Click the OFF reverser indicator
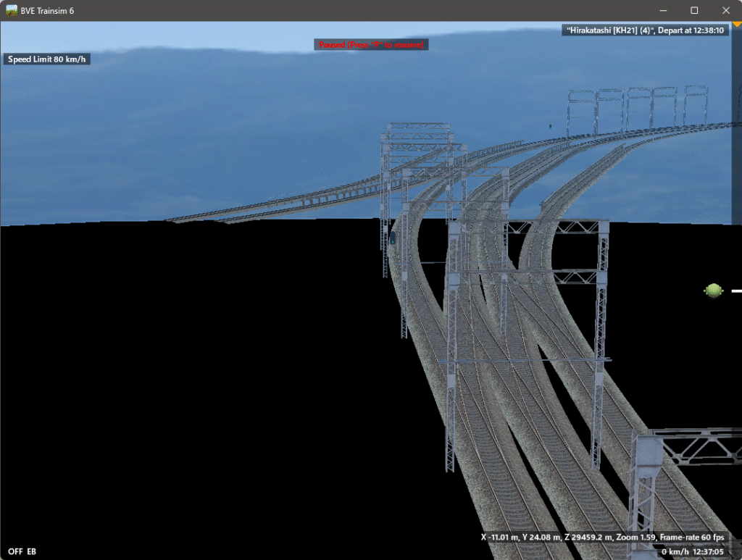The height and width of the screenshot is (560, 742). tap(15, 552)
